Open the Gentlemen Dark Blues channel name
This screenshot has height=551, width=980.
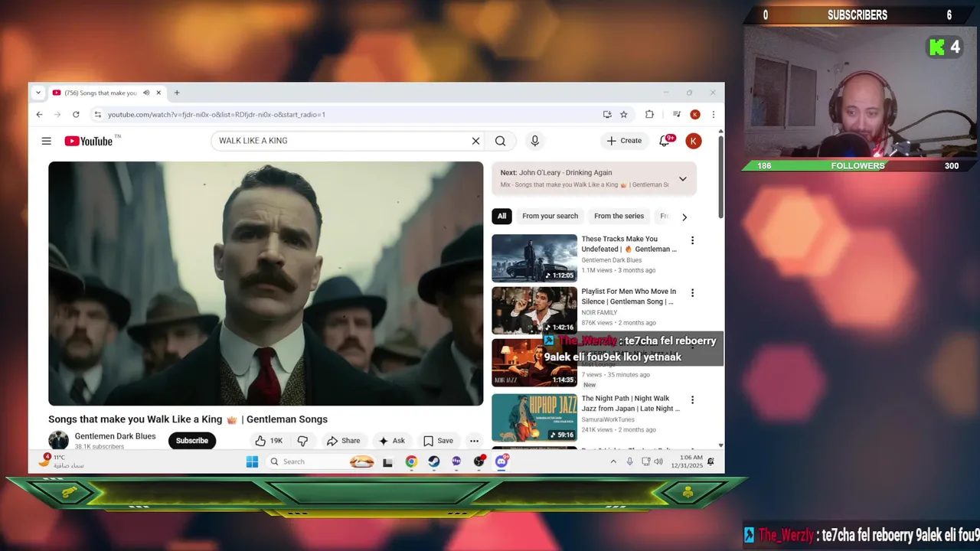tap(115, 436)
